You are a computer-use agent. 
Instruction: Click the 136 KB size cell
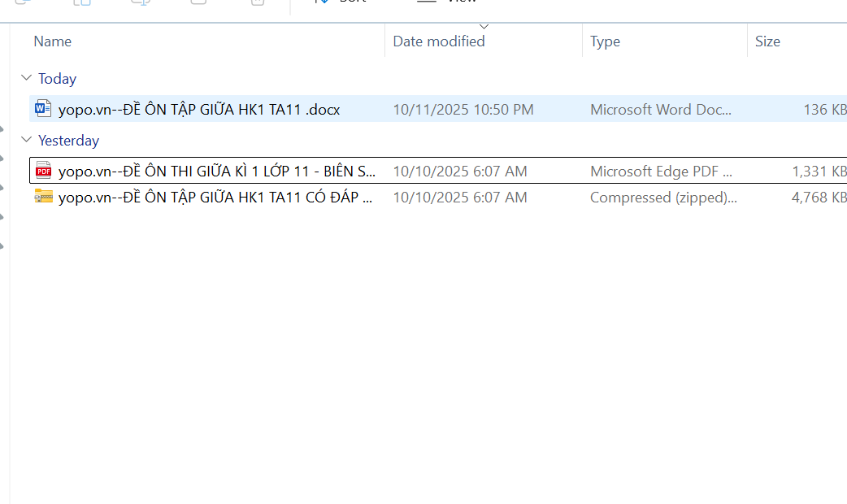pos(824,110)
